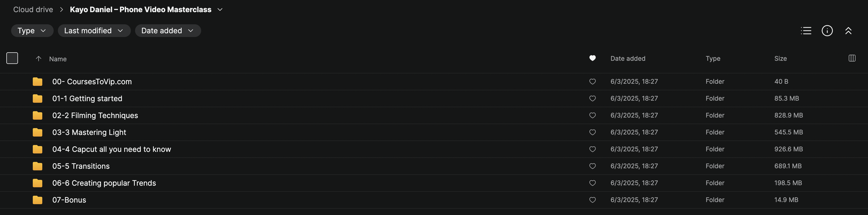Open the Last modified filter dropdown
The height and width of the screenshot is (215, 868).
click(94, 31)
